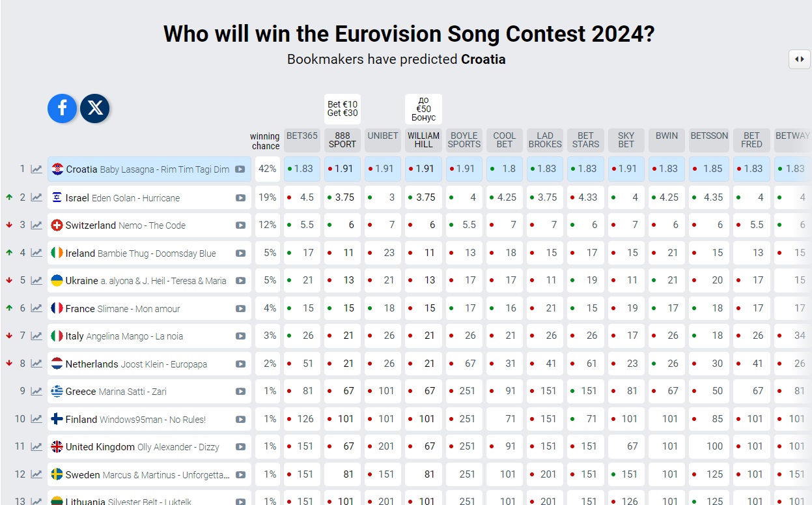812x505 pixels.
Task: Play Switzerland's "The Code" video
Action: pos(241,224)
